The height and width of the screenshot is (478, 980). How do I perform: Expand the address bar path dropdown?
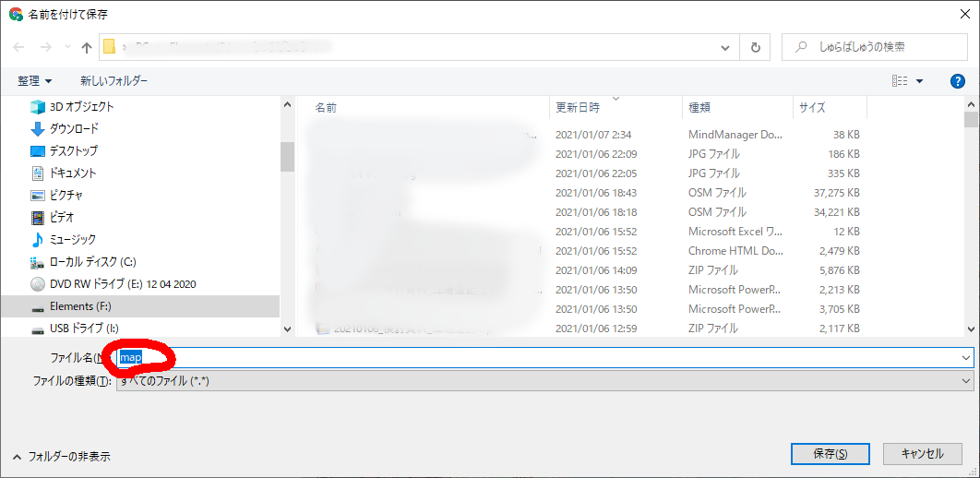pyautogui.click(x=727, y=47)
